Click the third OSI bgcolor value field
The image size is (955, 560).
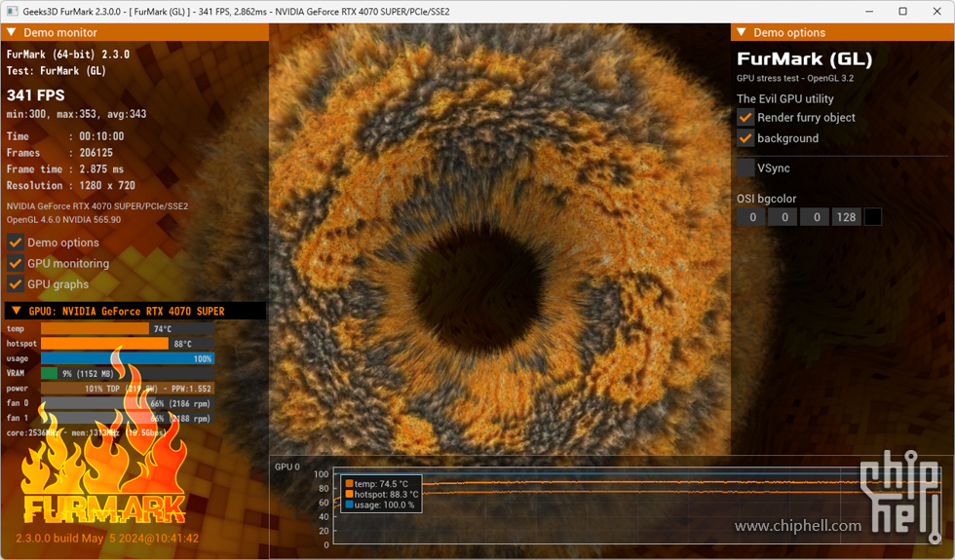pyautogui.click(x=816, y=217)
